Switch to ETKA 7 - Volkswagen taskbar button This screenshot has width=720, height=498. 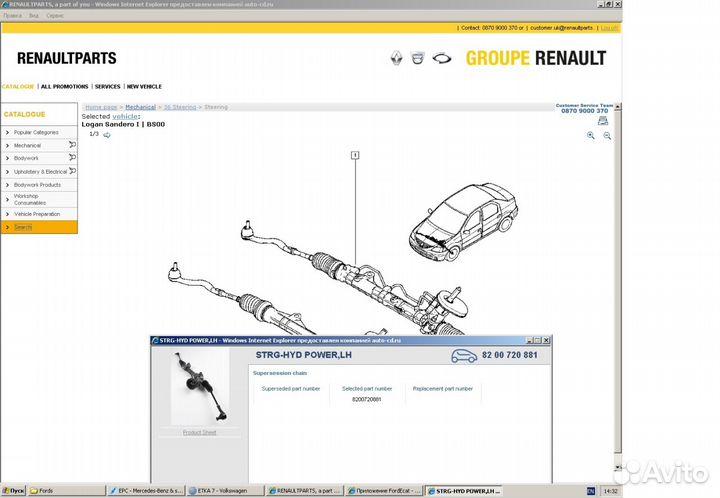225,491
